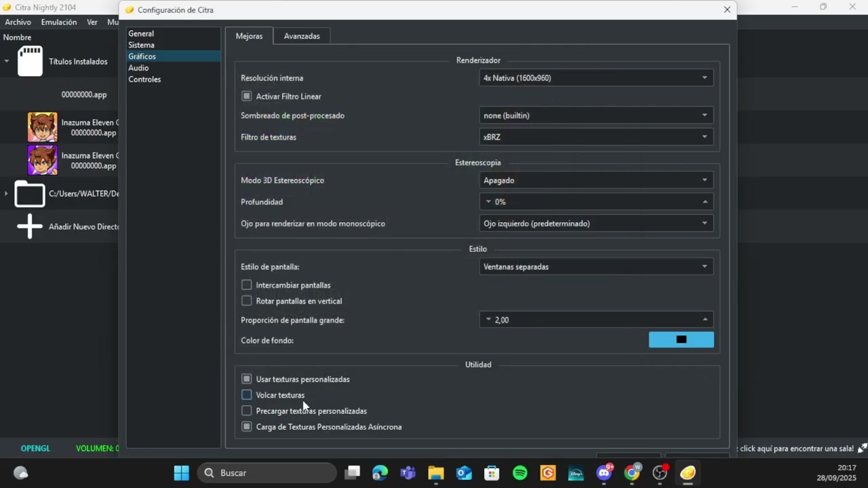Open the Modo 3D Estereoscópico dropdown
Screen dimensions: 868x488
point(596,180)
